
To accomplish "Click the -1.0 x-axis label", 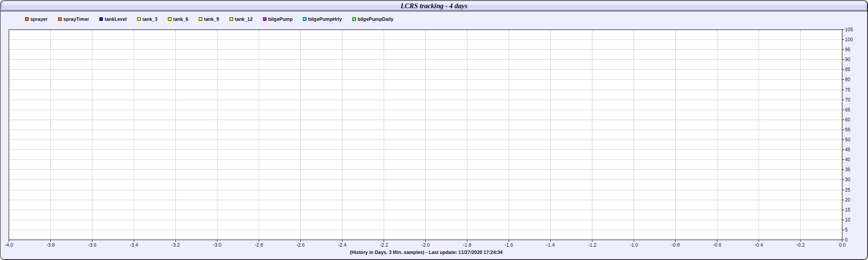I will tap(634, 245).
